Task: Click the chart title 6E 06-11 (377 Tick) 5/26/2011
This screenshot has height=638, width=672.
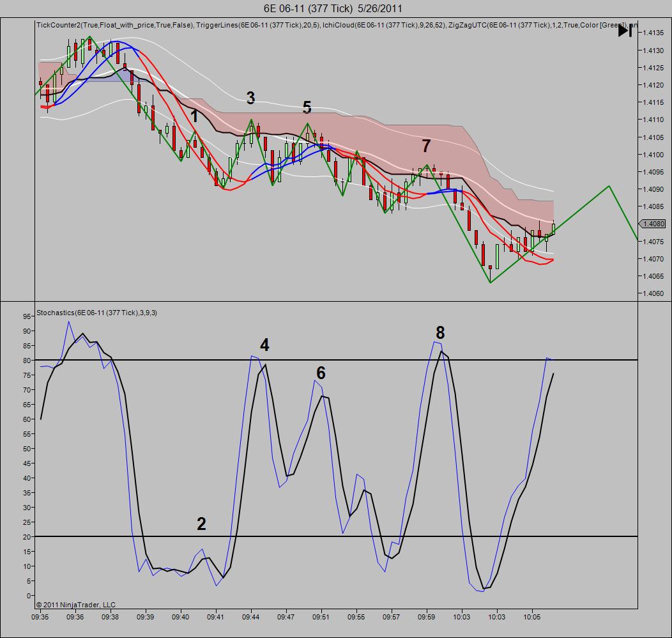Action: (x=333, y=8)
